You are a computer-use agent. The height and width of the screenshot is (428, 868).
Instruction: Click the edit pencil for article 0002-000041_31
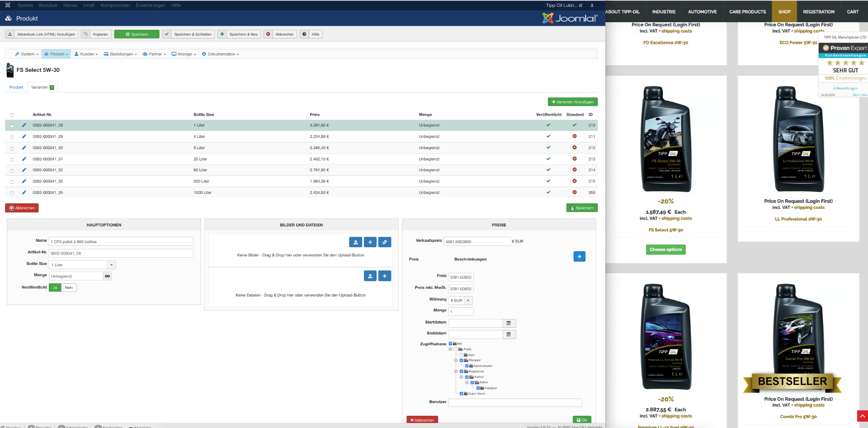(x=24, y=159)
